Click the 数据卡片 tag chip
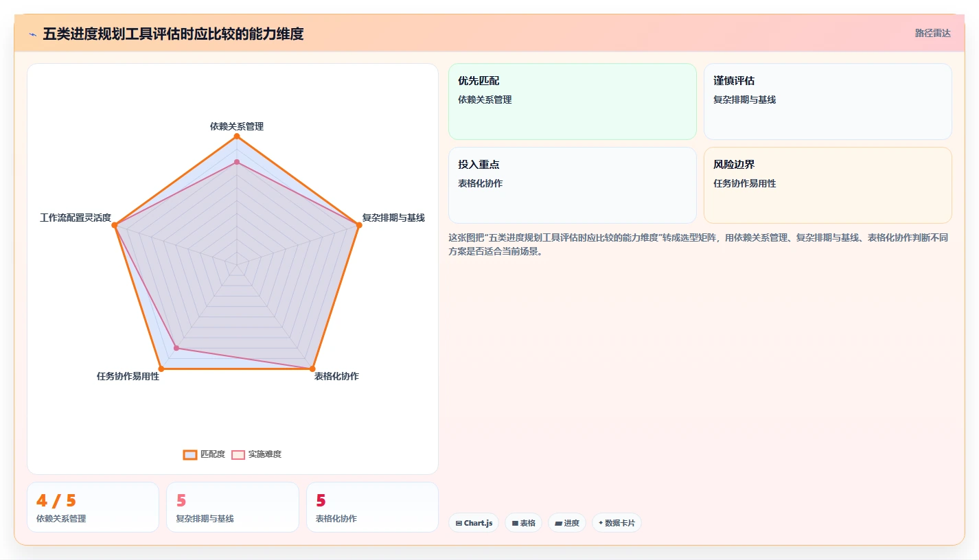 point(617,523)
